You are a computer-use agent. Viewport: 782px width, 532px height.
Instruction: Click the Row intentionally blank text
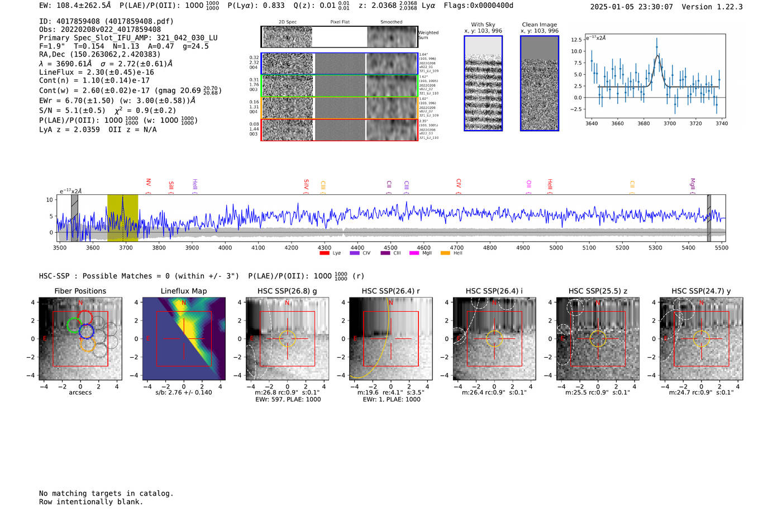pyautogui.click(x=91, y=502)
